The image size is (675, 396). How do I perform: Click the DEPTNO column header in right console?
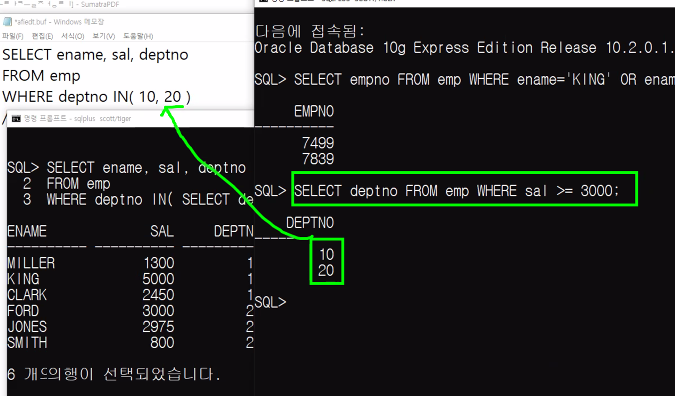click(x=310, y=223)
